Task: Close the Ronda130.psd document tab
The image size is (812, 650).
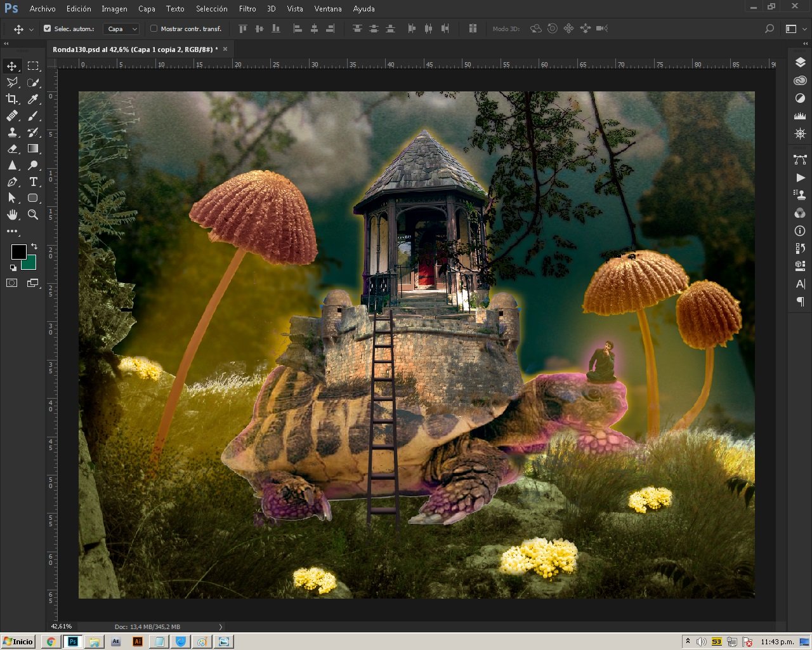Action: coord(225,49)
